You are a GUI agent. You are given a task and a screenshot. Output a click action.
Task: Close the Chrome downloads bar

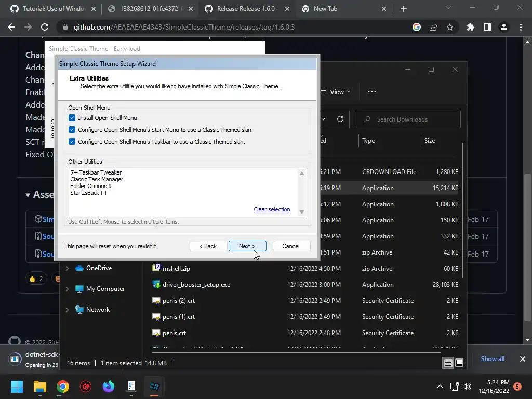(x=523, y=358)
